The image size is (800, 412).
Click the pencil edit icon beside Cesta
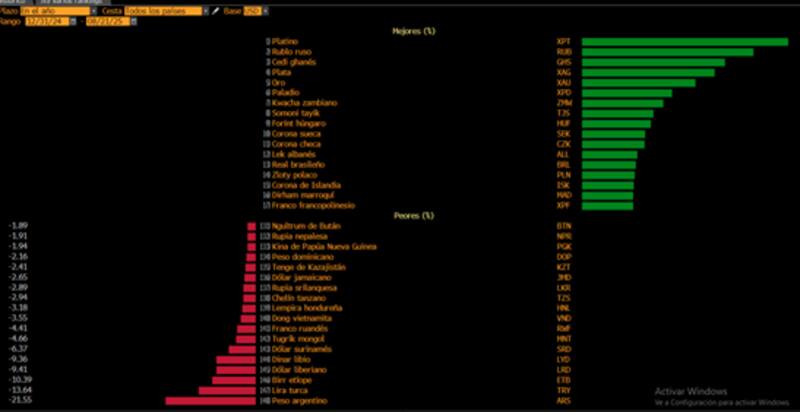pyautogui.click(x=216, y=10)
